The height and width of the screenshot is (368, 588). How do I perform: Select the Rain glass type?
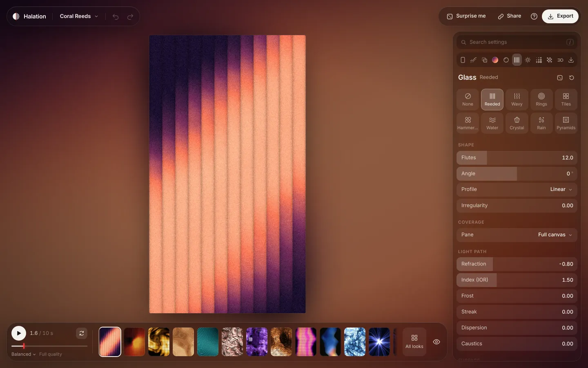coord(541,123)
